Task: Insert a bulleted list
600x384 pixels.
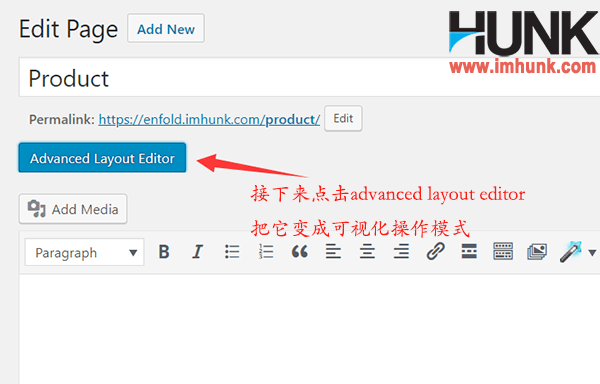Action: pyautogui.click(x=232, y=252)
